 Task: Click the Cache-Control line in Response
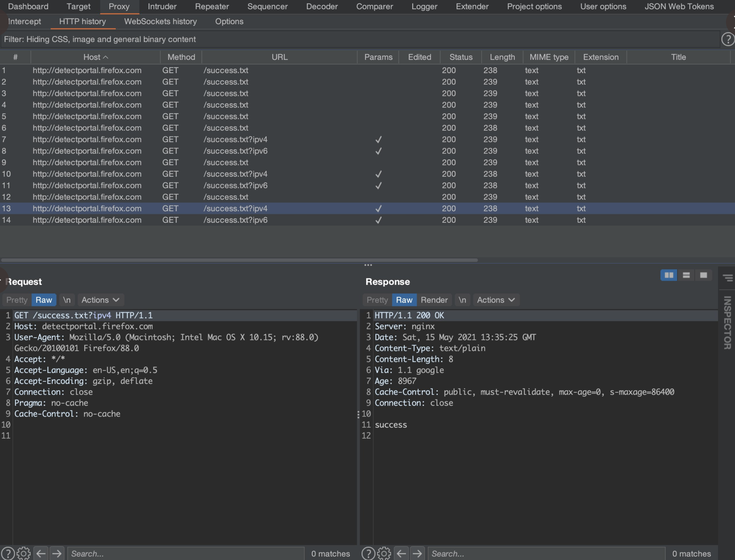(x=524, y=392)
